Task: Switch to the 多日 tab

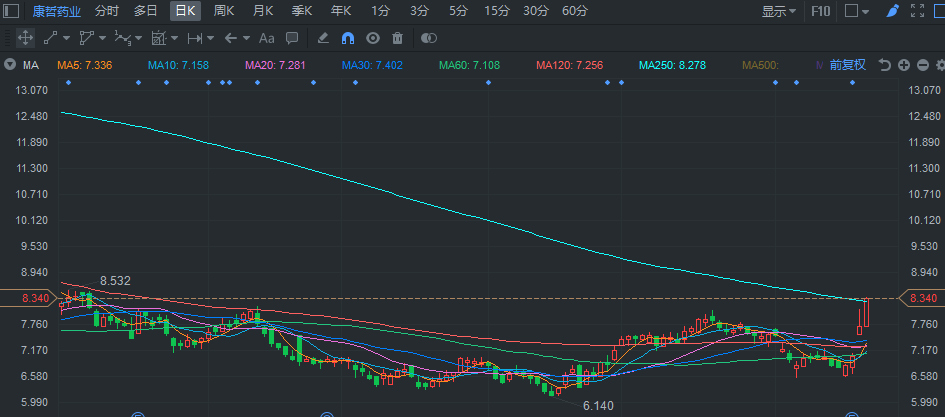Action: [146, 11]
